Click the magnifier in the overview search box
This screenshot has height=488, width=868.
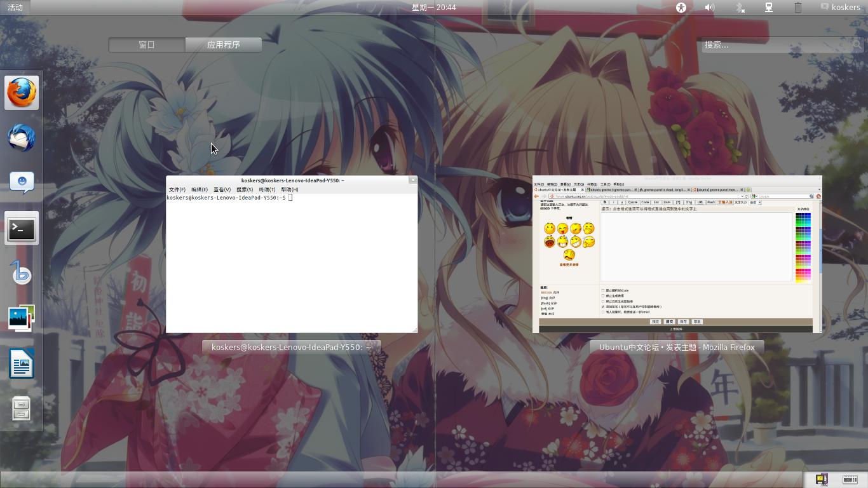pos(857,44)
